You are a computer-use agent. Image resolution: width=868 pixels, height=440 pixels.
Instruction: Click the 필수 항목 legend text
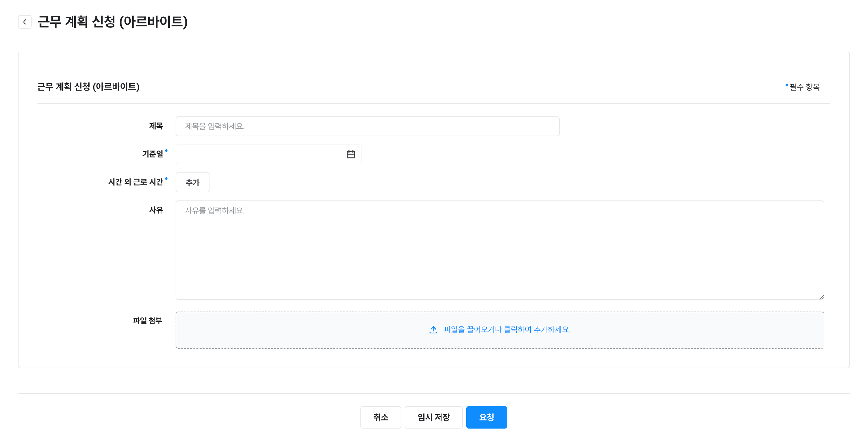click(x=804, y=87)
